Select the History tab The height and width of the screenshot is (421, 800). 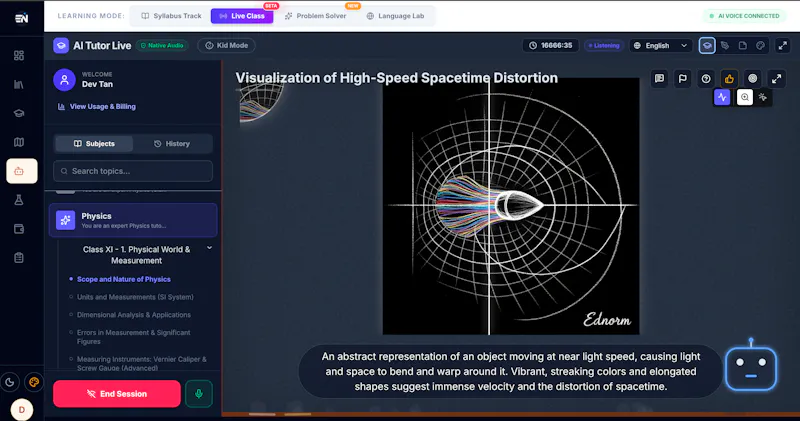coord(172,144)
